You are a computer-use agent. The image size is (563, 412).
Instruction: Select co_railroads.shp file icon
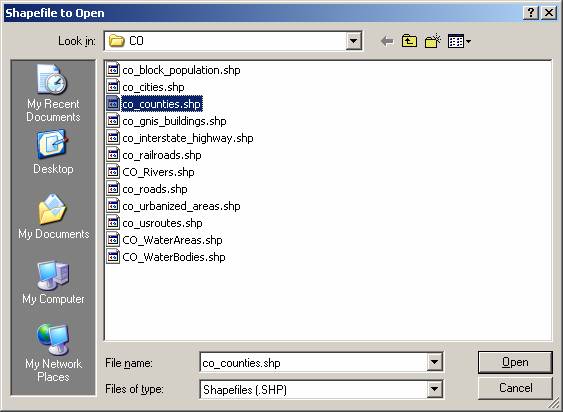(113, 155)
